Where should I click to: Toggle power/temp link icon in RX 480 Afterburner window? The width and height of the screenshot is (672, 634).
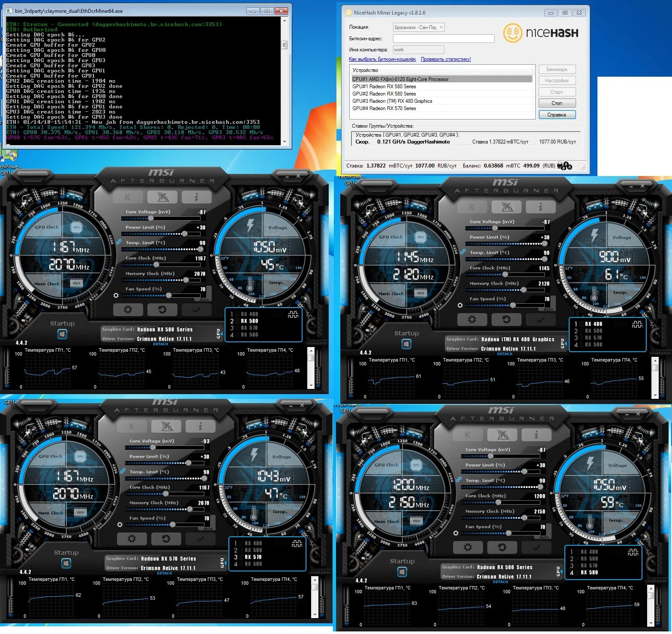pos(463,252)
